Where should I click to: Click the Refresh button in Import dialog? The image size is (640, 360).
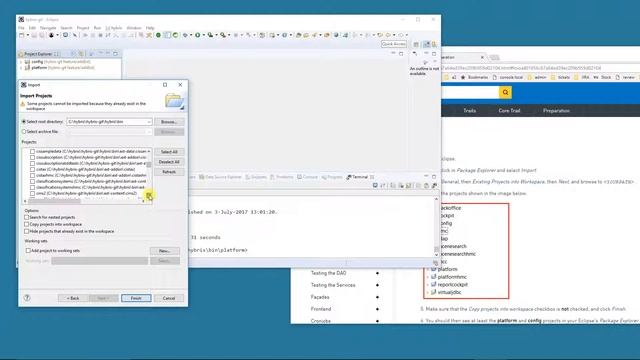(169, 172)
